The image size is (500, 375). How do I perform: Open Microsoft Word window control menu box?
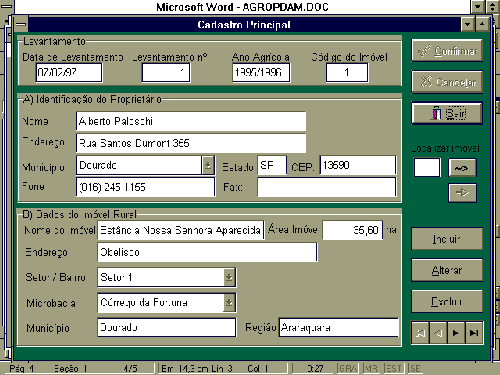[x=7, y=6]
